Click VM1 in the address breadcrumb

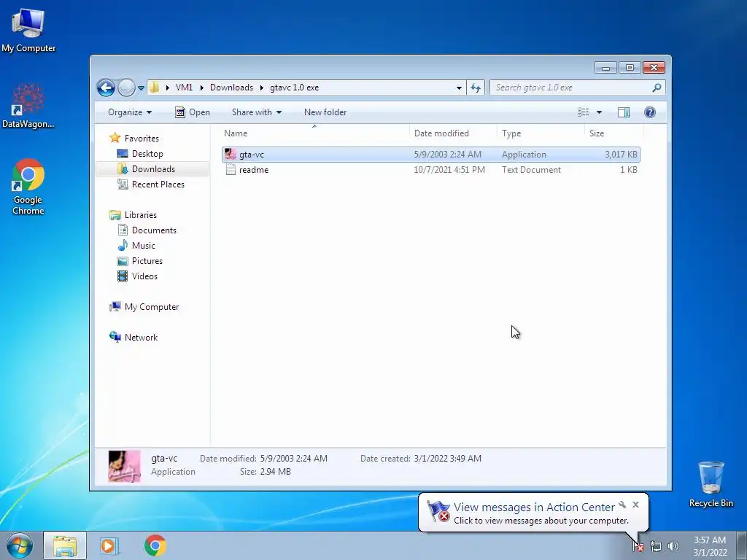184,87
